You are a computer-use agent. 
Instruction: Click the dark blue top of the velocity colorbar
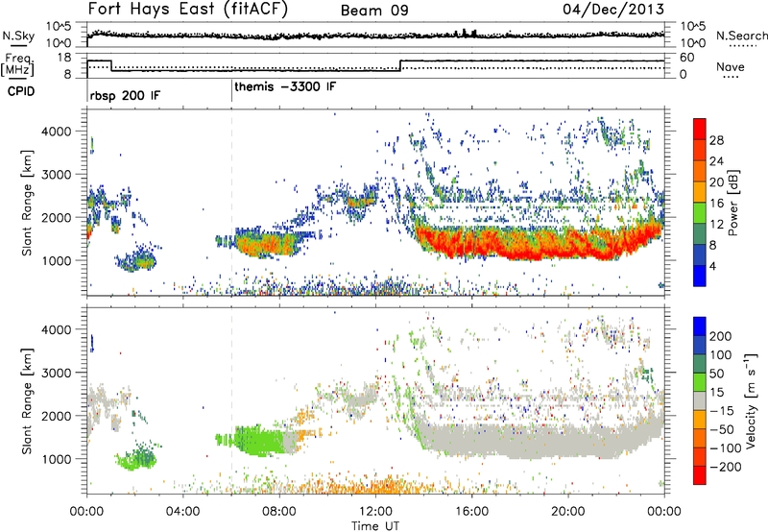(700, 326)
